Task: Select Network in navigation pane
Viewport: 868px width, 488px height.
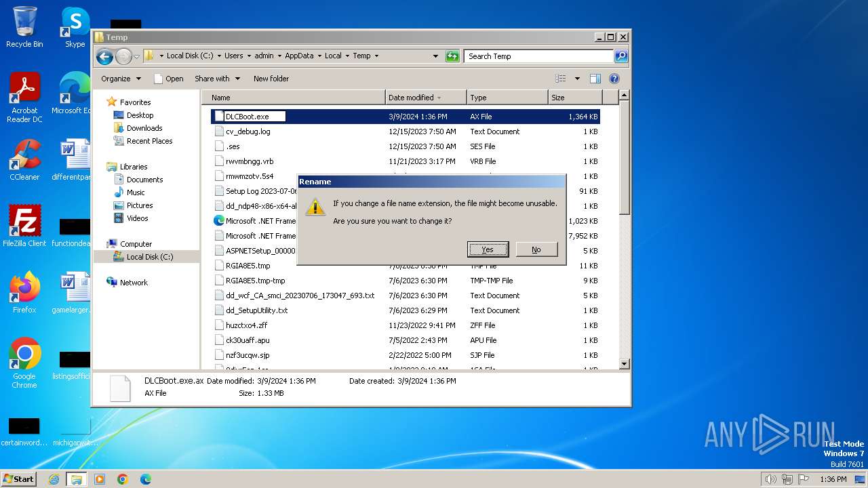Action: pyautogui.click(x=134, y=283)
